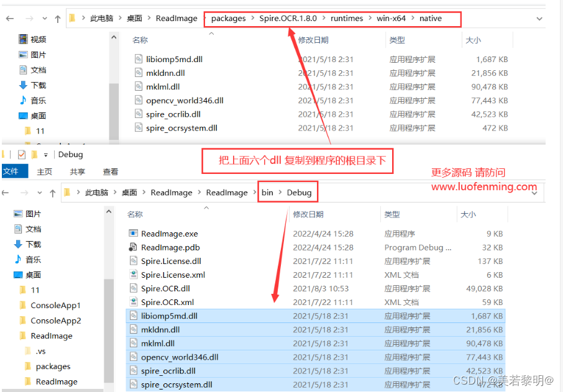Image resolution: width=563 pixels, height=392 pixels.
Task: Select spire_ocrsystem.dll file name in the Debug folder
Action: [x=176, y=385]
